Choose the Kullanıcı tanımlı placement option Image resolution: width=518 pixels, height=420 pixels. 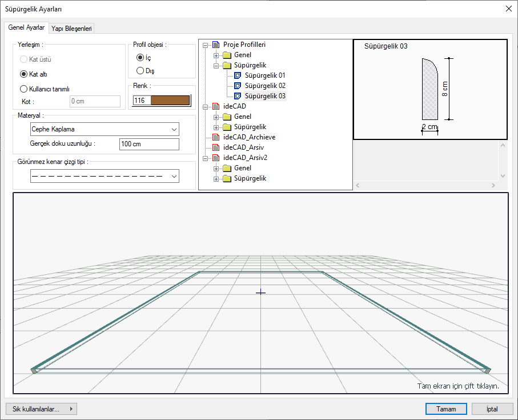tap(23, 89)
